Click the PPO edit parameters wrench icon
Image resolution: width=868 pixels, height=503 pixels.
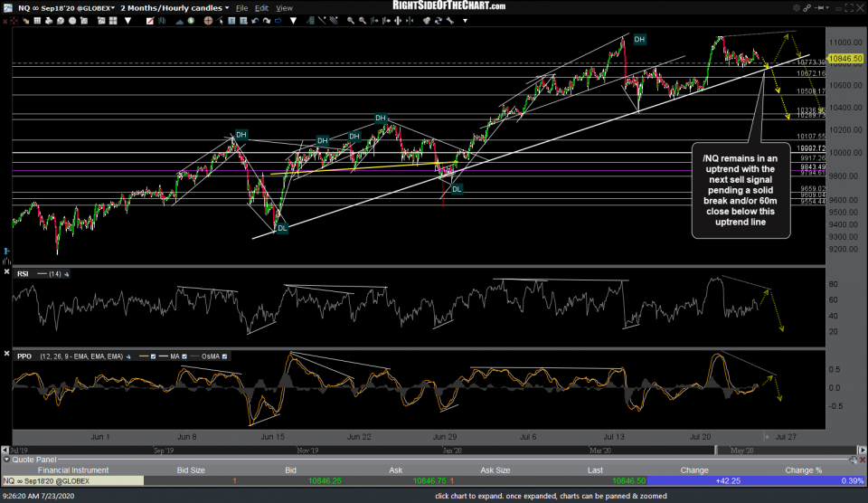(128, 356)
